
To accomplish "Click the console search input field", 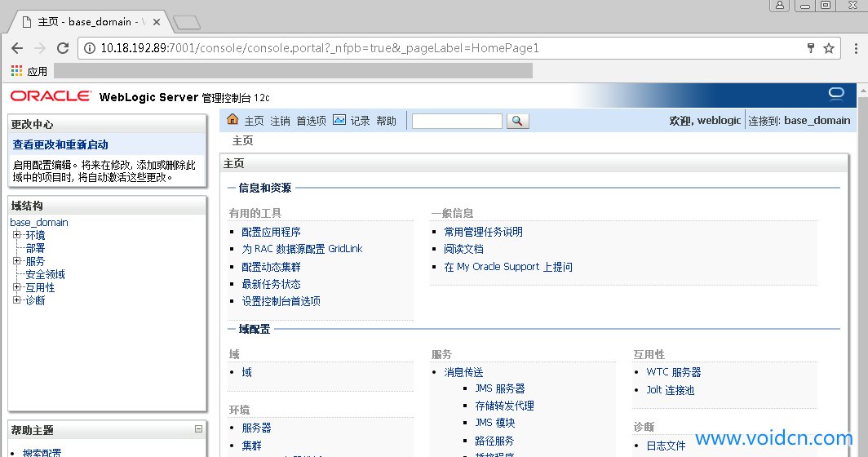I will click(457, 121).
